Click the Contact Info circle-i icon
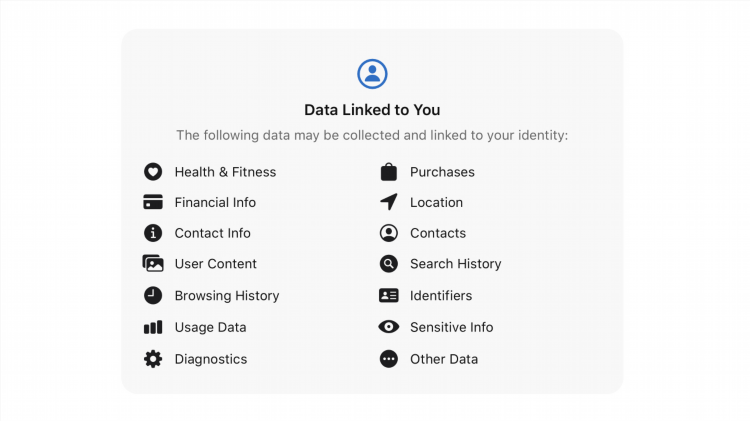 [x=153, y=233]
